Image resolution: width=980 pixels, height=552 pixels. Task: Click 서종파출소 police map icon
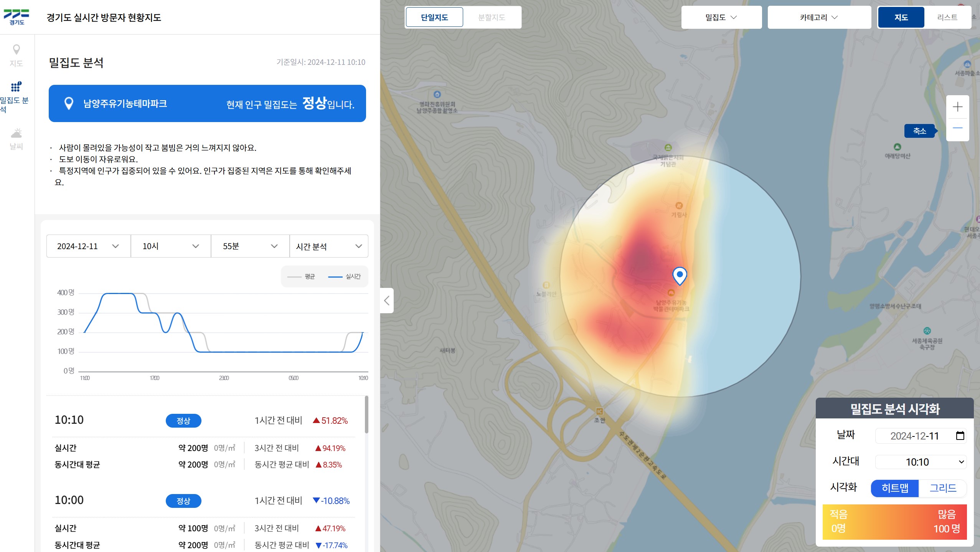pos(967,64)
